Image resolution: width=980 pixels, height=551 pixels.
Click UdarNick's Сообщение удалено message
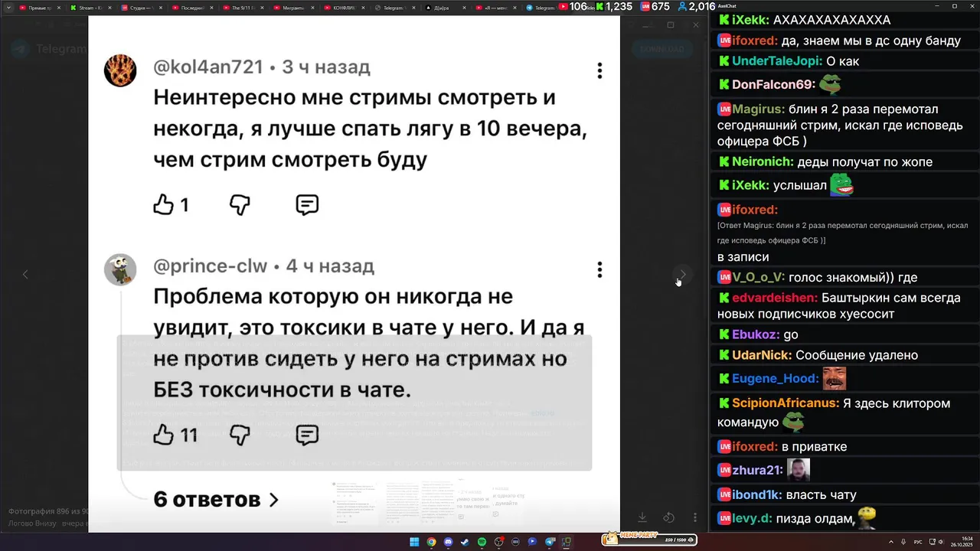(857, 356)
